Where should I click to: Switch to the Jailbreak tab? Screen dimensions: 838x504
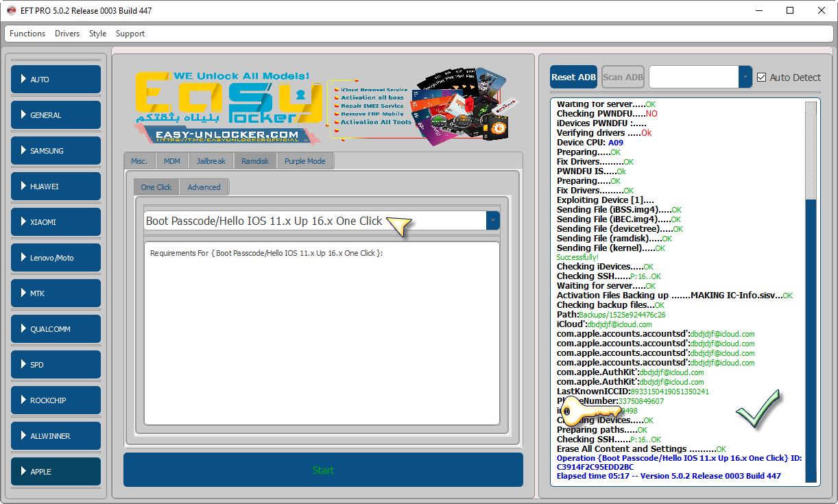pyautogui.click(x=211, y=161)
